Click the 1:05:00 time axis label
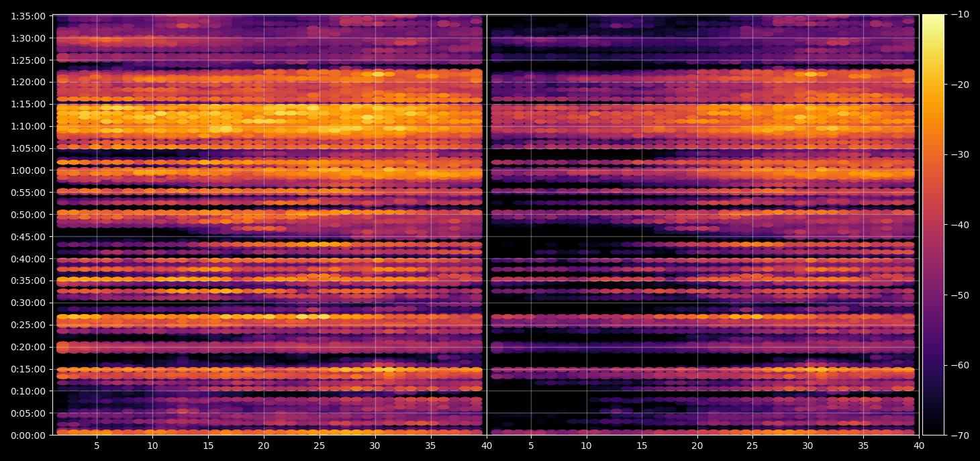Screen dimensions: 980x461 28,148
